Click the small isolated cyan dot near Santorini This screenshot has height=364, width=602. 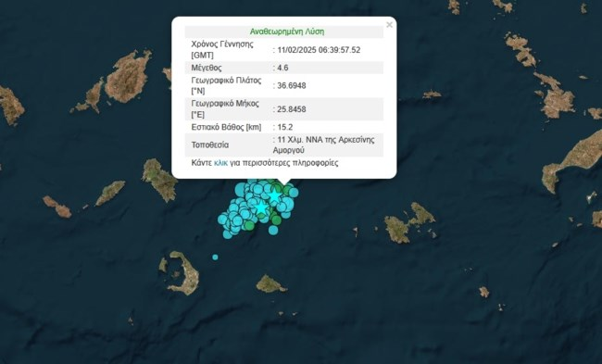coord(215,257)
